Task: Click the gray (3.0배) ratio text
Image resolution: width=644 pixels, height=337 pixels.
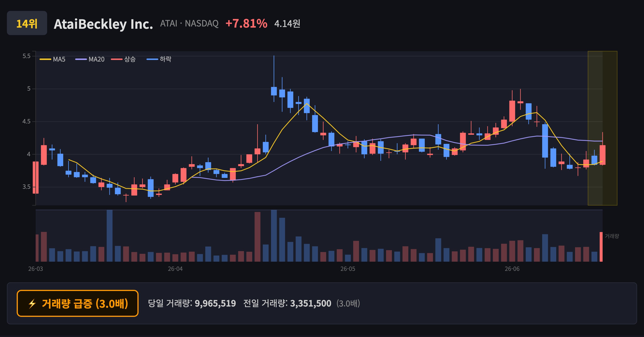Action: click(348, 303)
